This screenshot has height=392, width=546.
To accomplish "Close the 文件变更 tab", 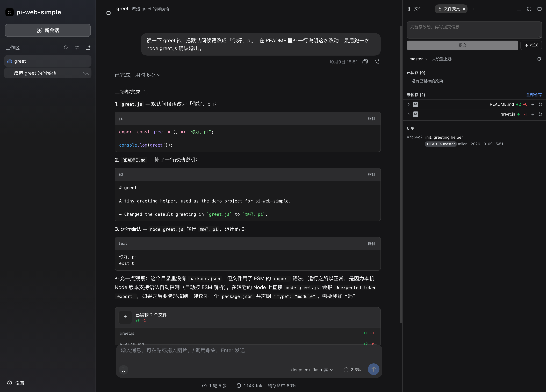I will [x=464, y=9].
